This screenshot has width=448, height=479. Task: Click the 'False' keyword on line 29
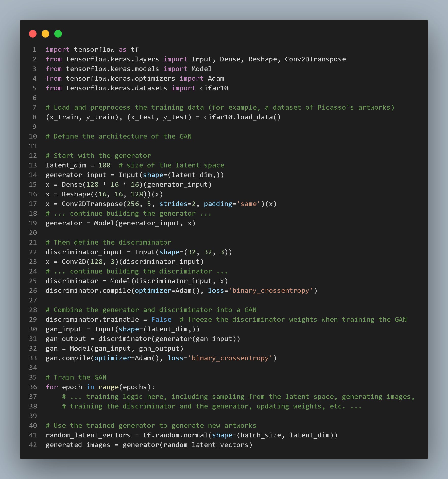161,319
